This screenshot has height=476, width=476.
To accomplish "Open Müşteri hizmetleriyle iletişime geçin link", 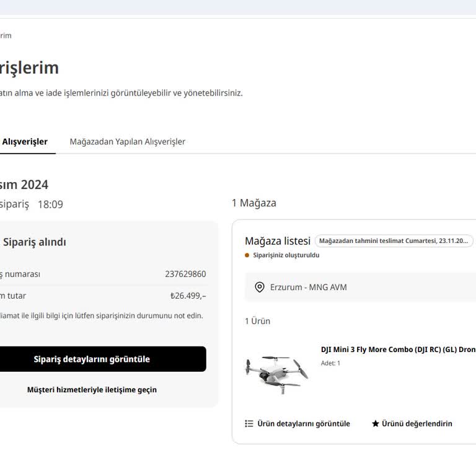I will pos(92,390).
